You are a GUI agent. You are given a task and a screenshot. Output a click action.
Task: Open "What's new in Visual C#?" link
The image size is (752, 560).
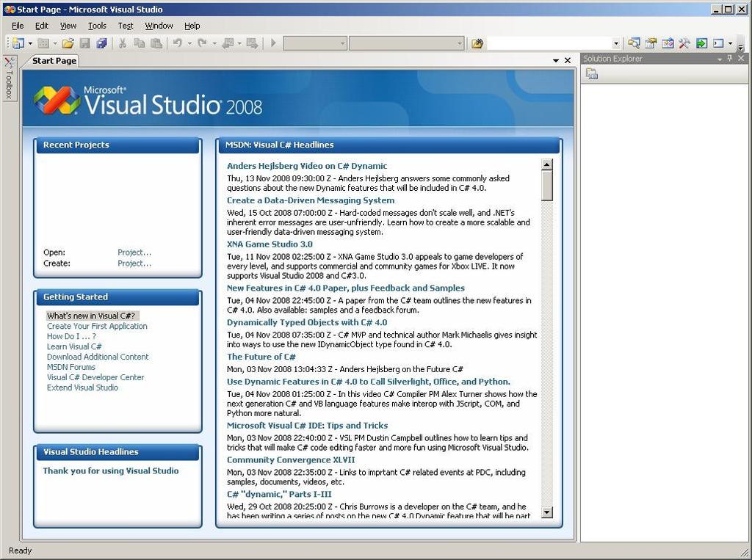pos(91,316)
